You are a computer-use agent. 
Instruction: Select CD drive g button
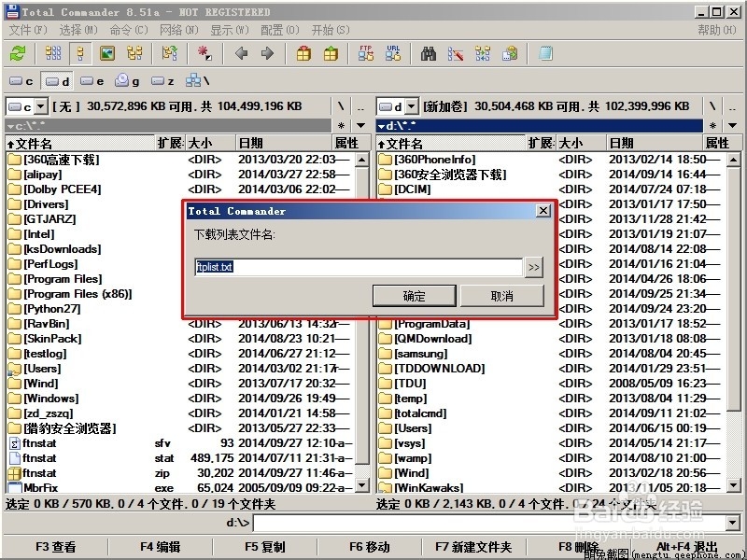tap(128, 81)
